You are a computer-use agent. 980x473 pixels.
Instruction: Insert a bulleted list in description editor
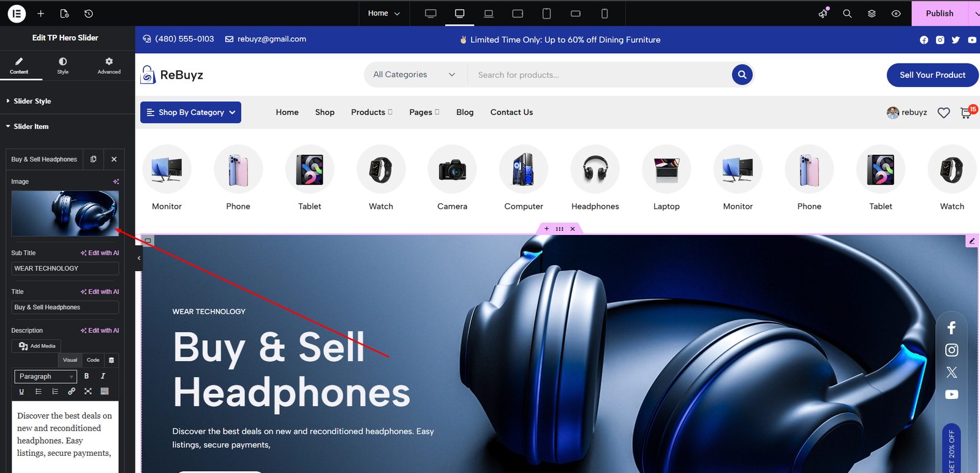click(x=39, y=392)
